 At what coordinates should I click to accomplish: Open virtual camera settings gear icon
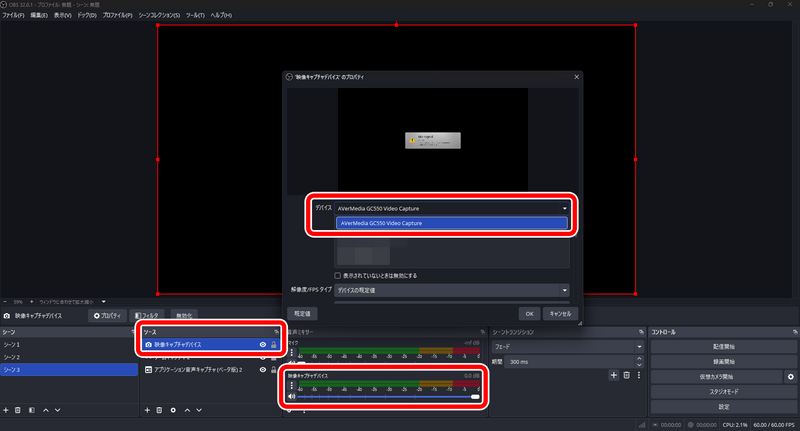[790, 377]
